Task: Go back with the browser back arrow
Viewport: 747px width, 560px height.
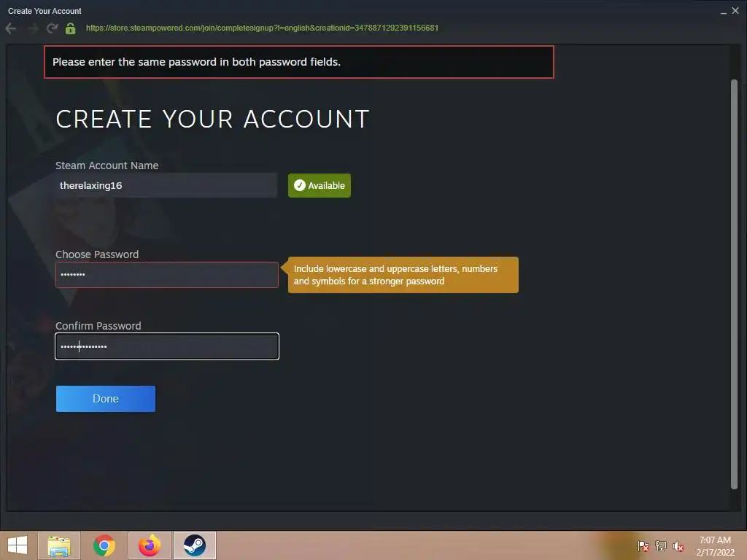Action: pyautogui.click(x=11, y=28)
